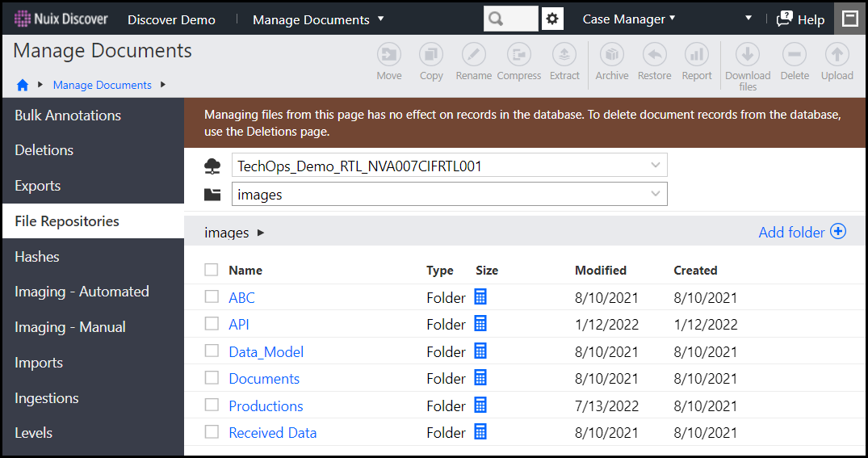Image resolution: width=868 pixels, height=458 pixels.
Task: Click the Created column header
Action: click(x=695, y=271)
